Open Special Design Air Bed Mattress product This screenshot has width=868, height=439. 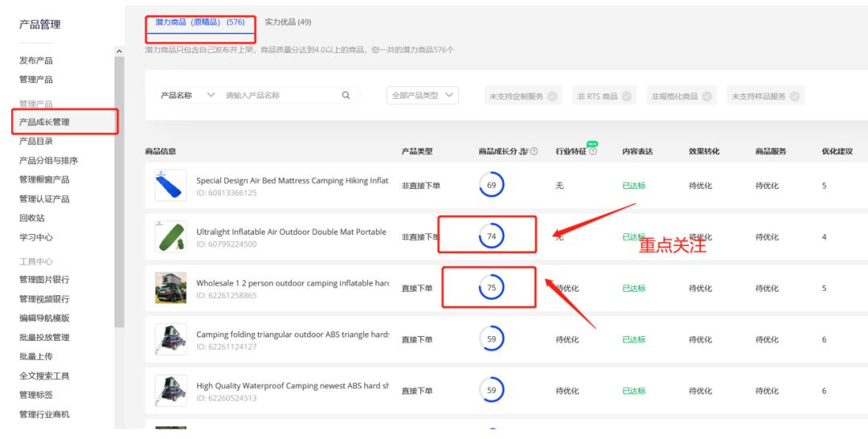(293, 180)
